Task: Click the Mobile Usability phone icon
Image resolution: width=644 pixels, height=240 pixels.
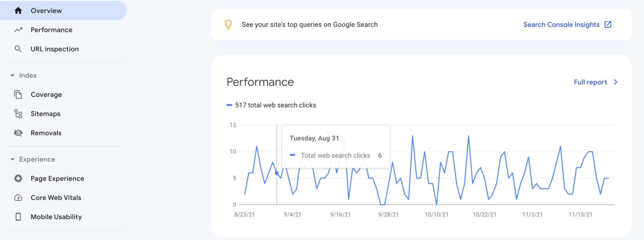Action: pos(18,217)
